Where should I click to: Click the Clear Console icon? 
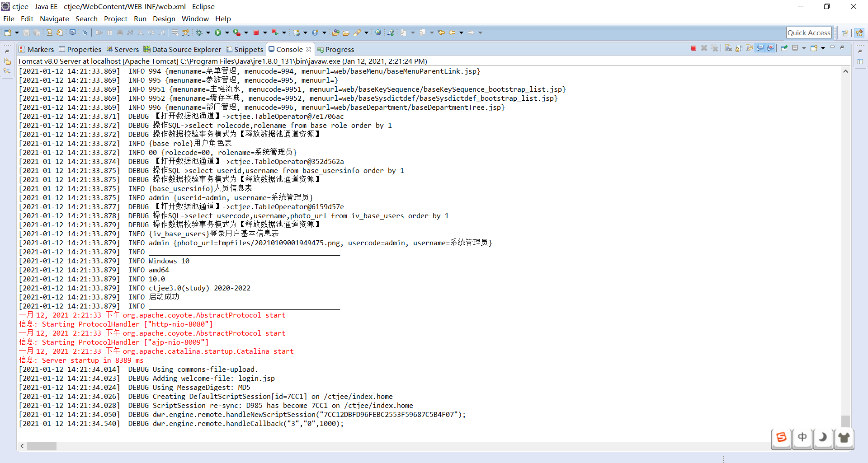[728, 48]
